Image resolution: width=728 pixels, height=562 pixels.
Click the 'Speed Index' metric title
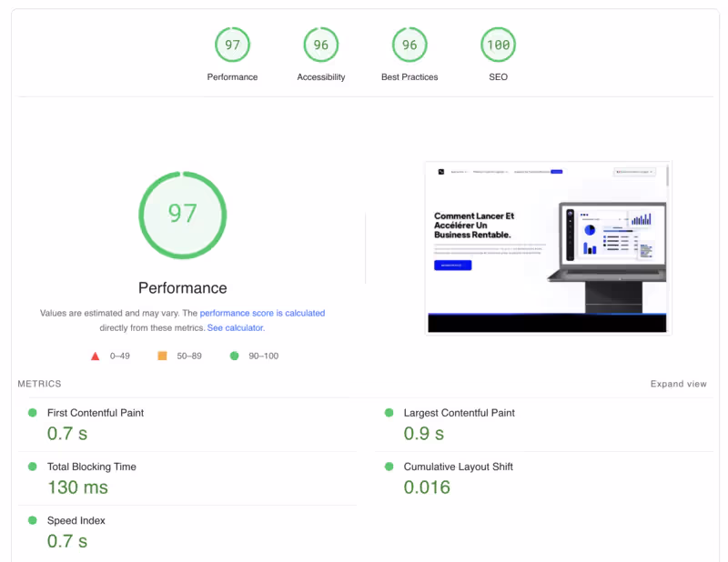tap(76, 521)
